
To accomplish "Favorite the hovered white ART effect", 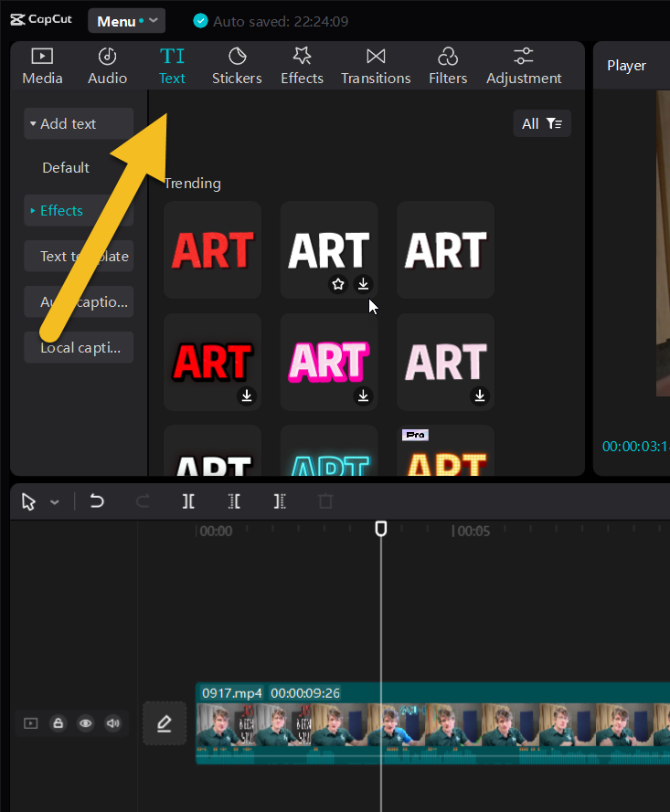I will point(338,284).
